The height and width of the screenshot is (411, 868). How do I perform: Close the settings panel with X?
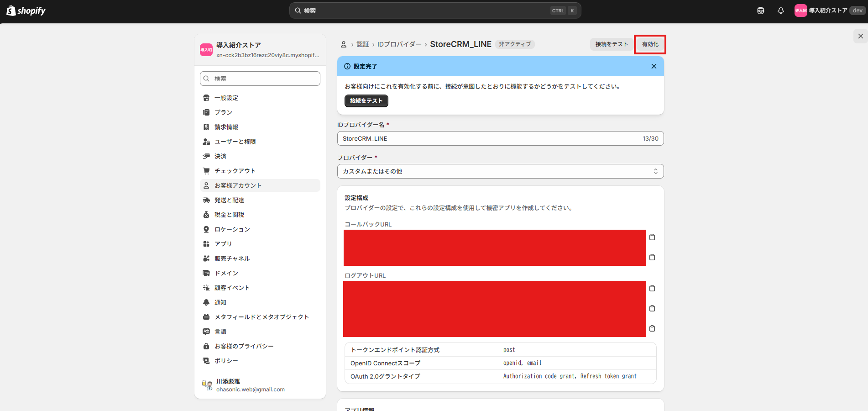pos(860,36)
